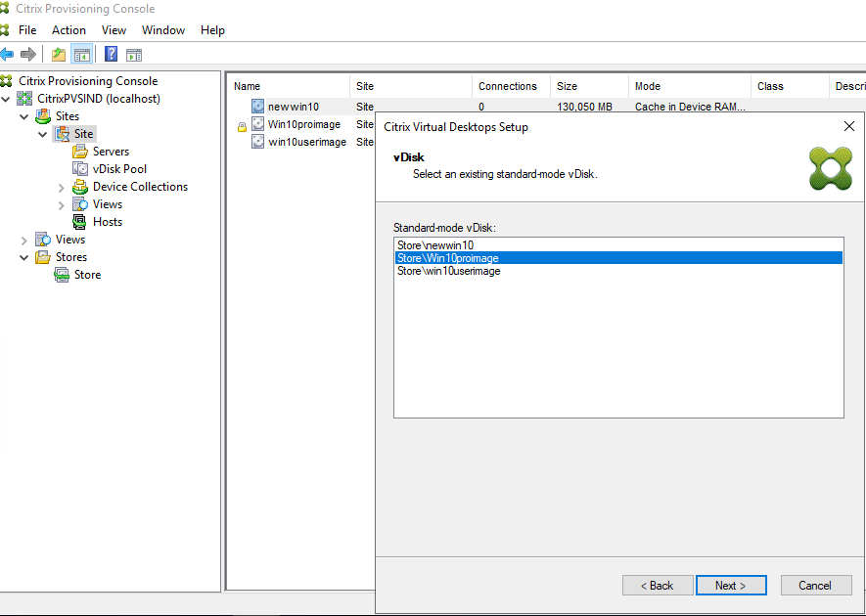Click the 130,050 MB size cell
This screenshot has width=866, height=616.
pos(584,107)
